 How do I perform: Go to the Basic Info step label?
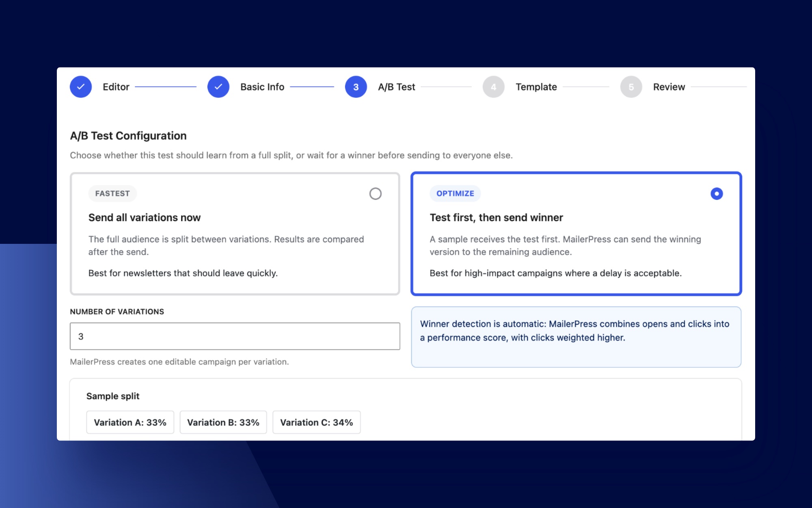262,87
